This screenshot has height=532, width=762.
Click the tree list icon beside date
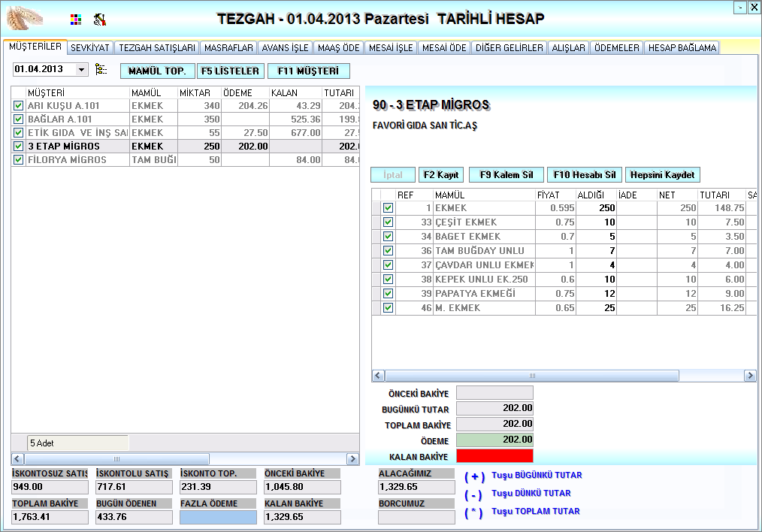101,70
